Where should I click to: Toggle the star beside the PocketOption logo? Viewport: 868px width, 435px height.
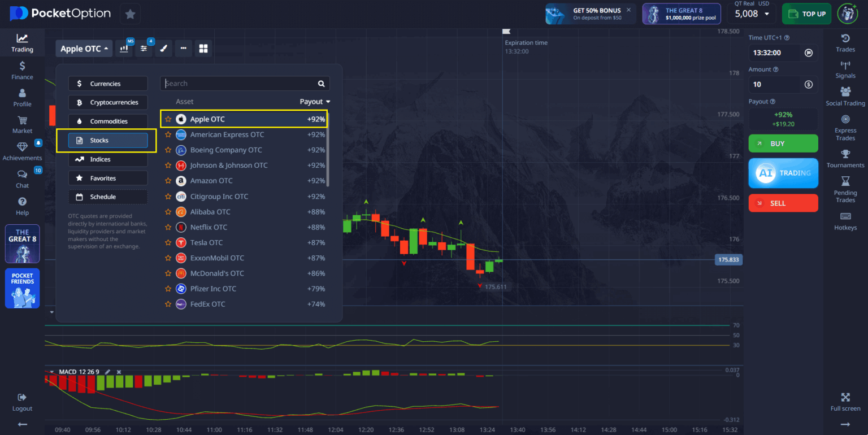click(130, 14)
